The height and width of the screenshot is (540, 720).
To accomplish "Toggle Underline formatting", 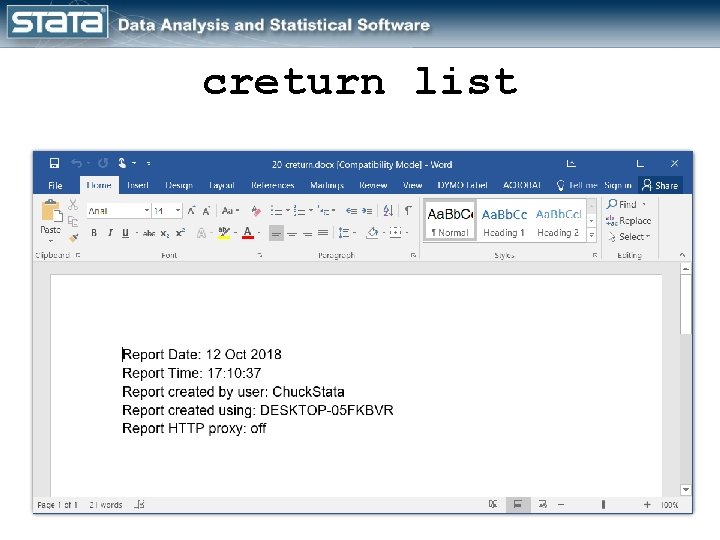I will [x=125, y=233].
